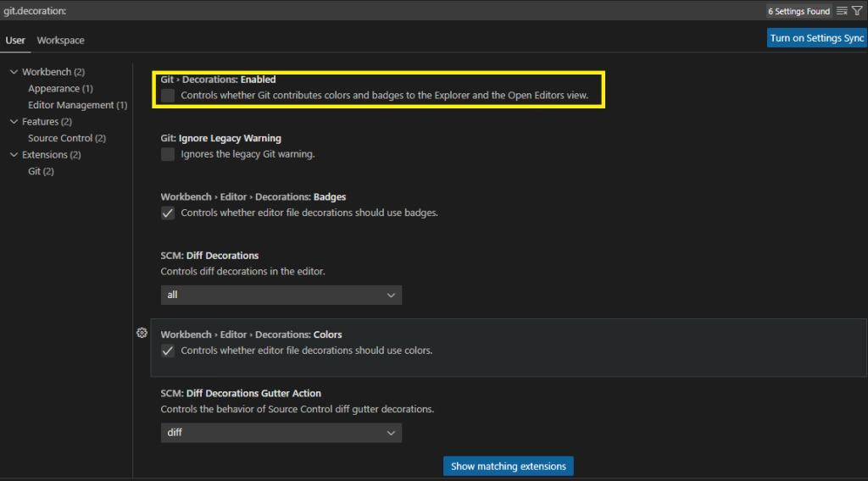Select Source Control (2) tree item
This screenshot has height=481, width=868.
point(67,138)
